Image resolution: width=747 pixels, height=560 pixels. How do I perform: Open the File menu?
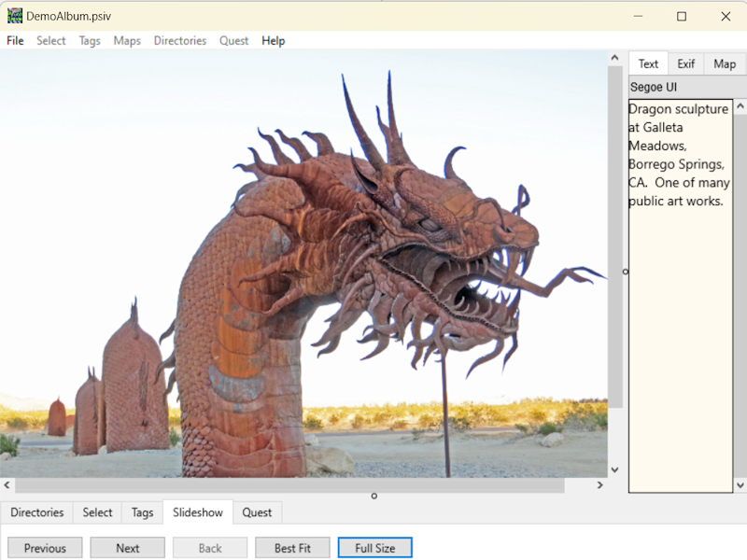15,40
